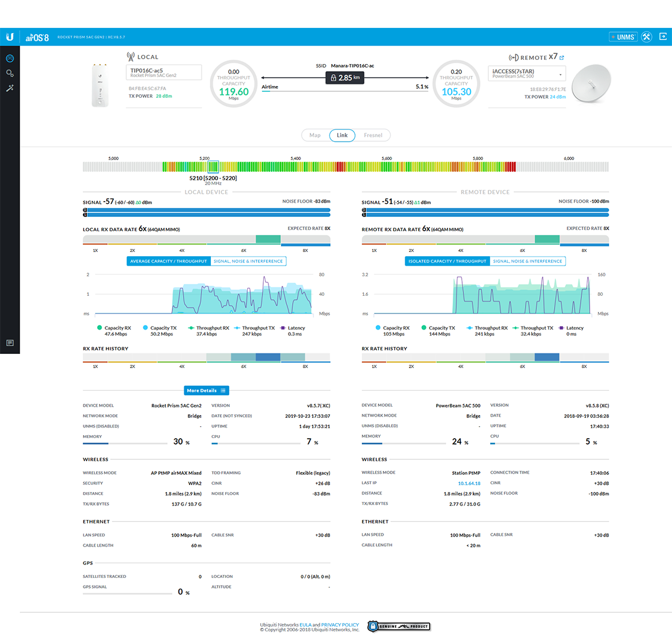Click the remote CPU 5% bar

[535, 443]
